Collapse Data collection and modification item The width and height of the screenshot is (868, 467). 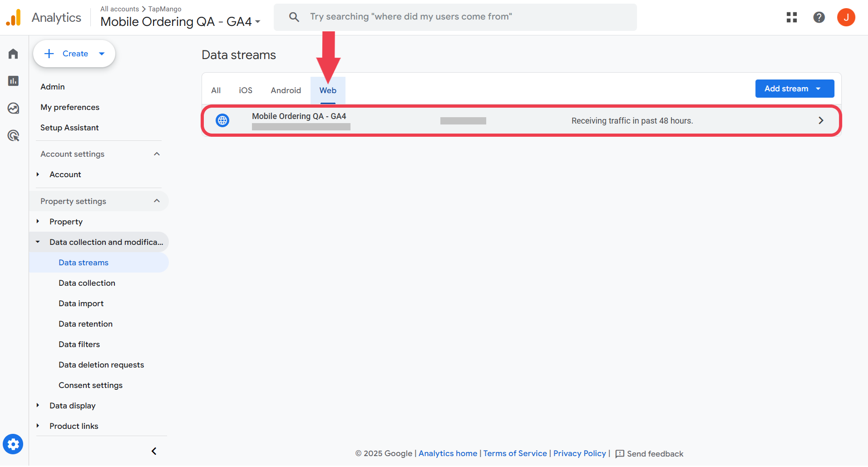(38, 242)
